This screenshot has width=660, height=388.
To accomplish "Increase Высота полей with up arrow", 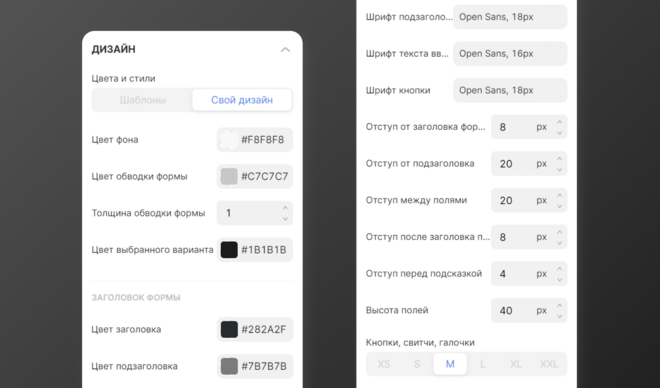I will click(x=559, y=306).
